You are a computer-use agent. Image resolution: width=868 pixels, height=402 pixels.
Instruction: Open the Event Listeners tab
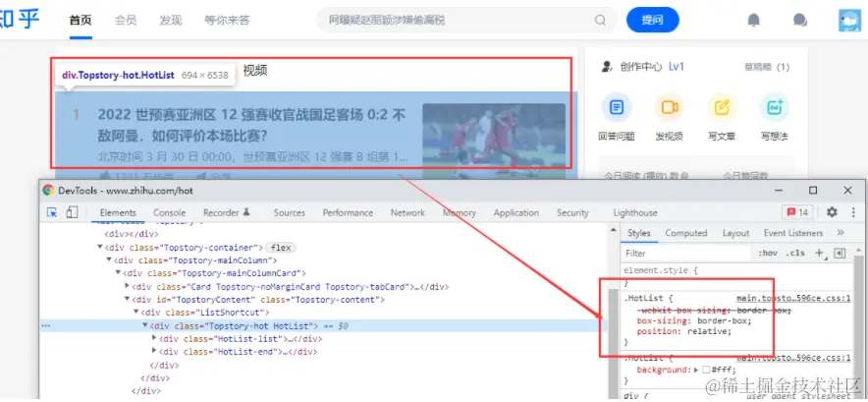pos(793,233)
